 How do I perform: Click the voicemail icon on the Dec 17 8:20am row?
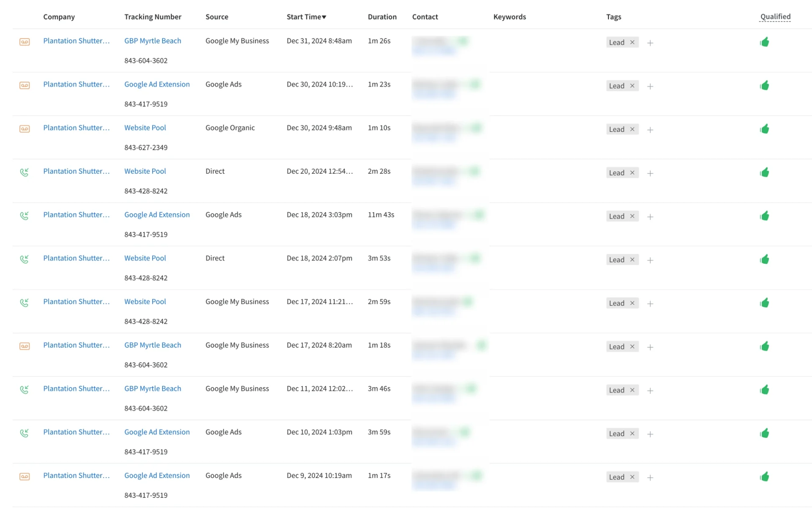[x=25, y=346]
